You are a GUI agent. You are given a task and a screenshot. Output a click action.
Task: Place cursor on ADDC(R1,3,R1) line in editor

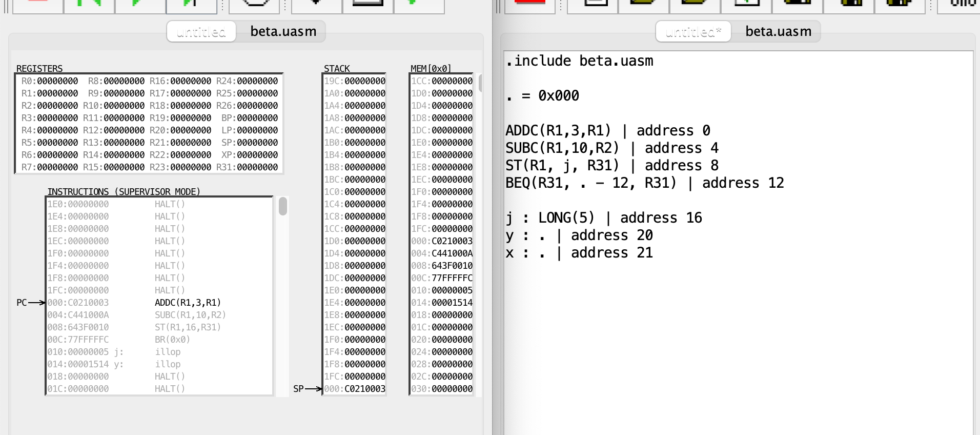coord(608,131)
